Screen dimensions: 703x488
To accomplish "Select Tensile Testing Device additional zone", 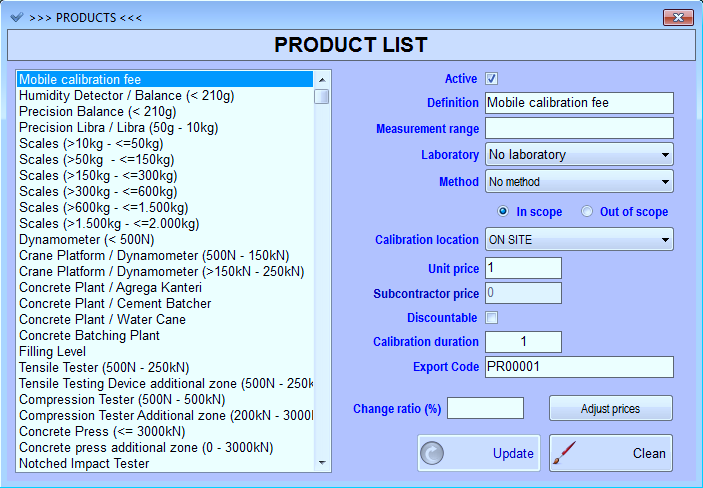I will pyautogui.click(x=165, y=383).
